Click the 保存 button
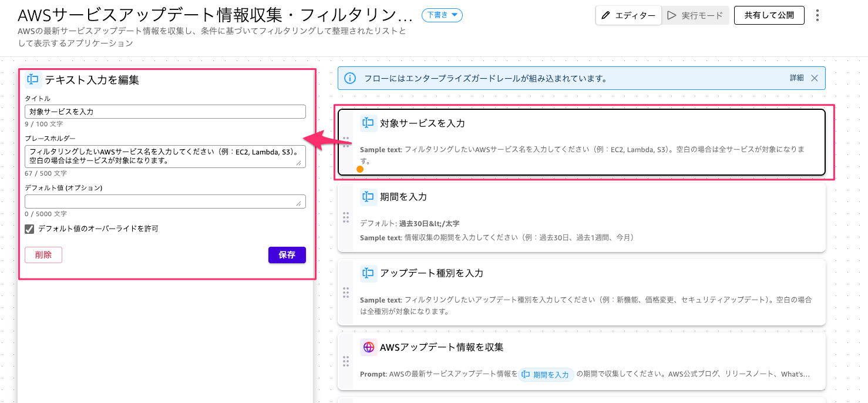The image size is (868, 403). tap(287, 255)
